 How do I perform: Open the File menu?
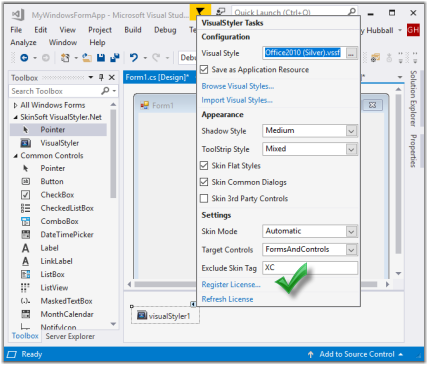(x=16, y=30)
